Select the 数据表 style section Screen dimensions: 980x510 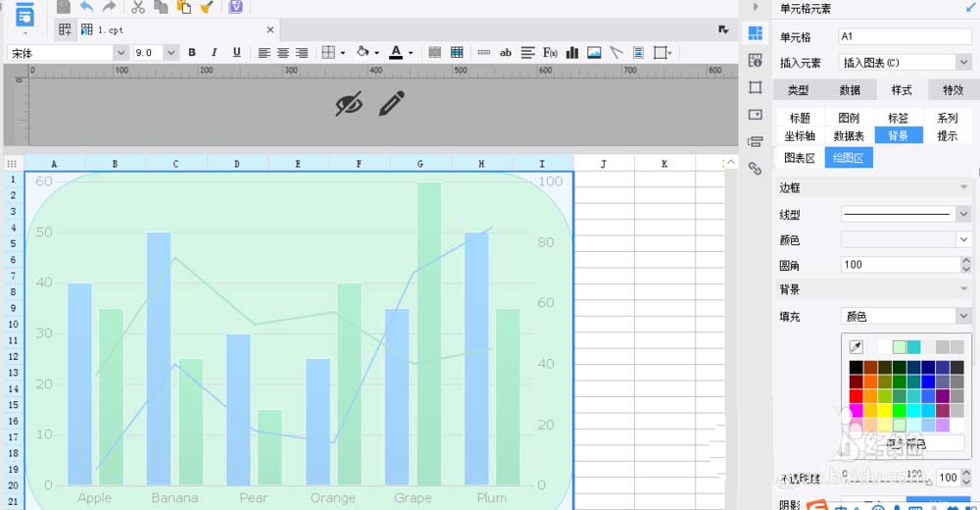click(849, 135)
